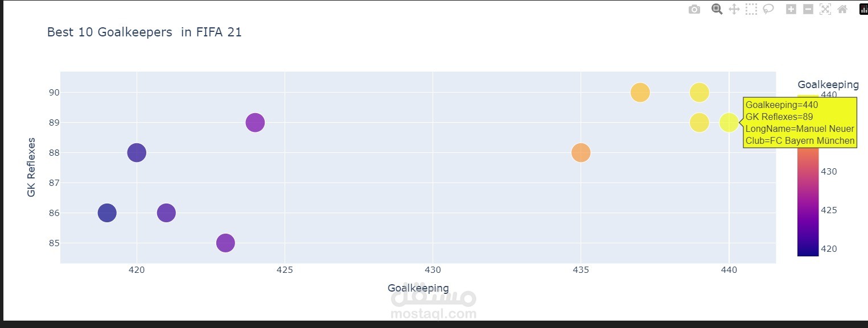This screenshot has width=868, height=328.
Task: Activate the Pan tool
Action: (734, 9)
